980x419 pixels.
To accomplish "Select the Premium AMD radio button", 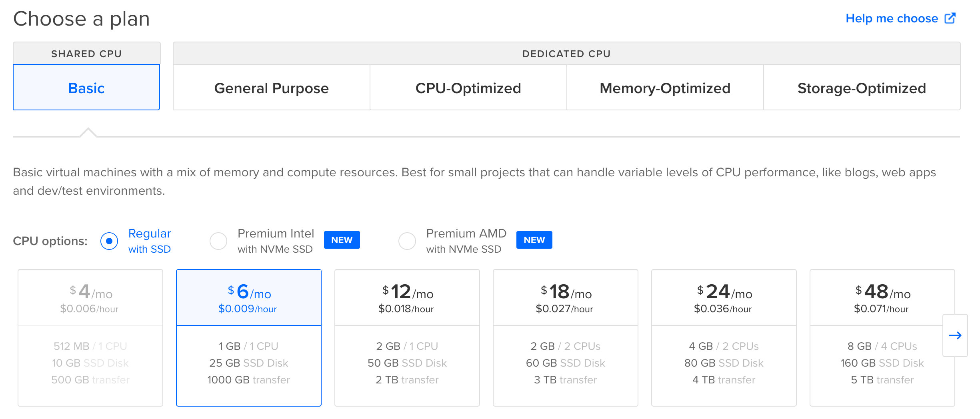I will tap(407, 241).
